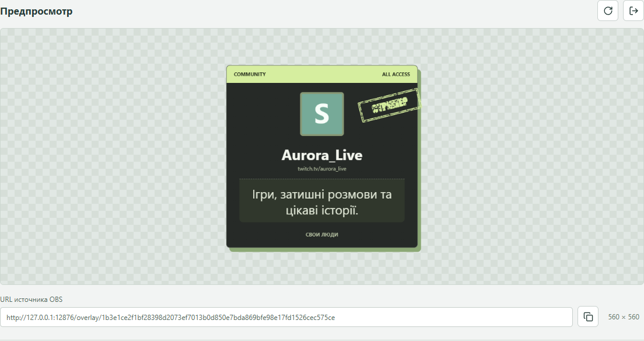Click the stamp badge on the card

tap(389, 106)
